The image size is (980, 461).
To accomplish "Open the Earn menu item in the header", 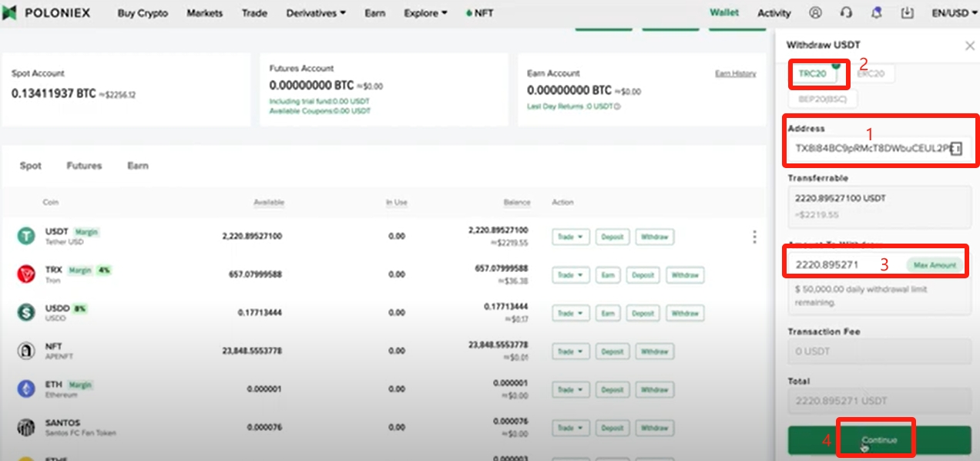I will (375, 13).
